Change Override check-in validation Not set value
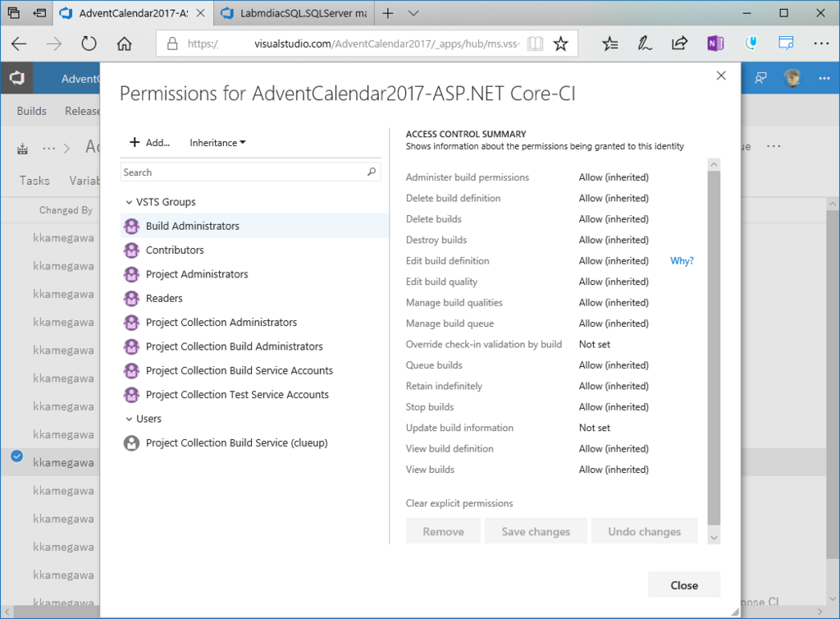840x619 pixels. point(594,345)
